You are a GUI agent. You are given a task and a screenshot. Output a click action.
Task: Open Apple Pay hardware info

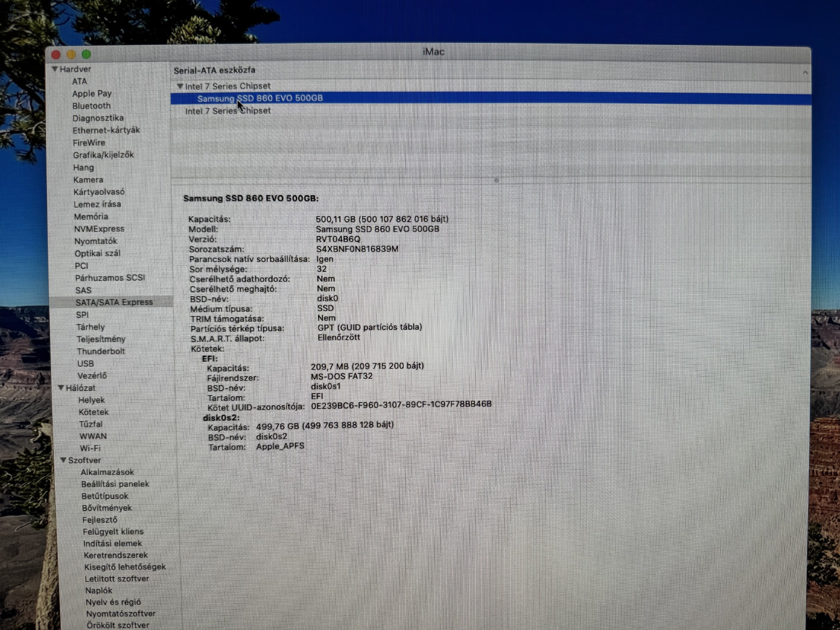[x=92, y=94]
